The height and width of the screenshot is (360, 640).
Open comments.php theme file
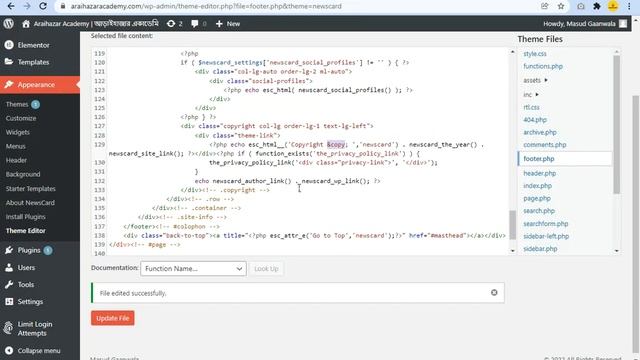tap(544, 145)
